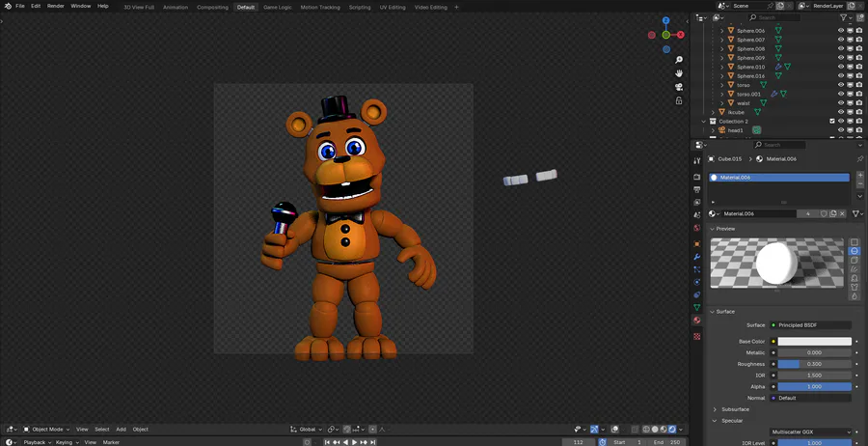868x446 pixels.
Task: Open the Output properties tab
Action: [697, 189]
